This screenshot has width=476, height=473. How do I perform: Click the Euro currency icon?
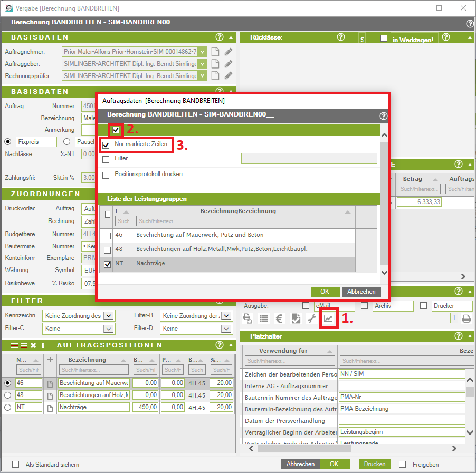pyautogui.click(x=280, y=318)
